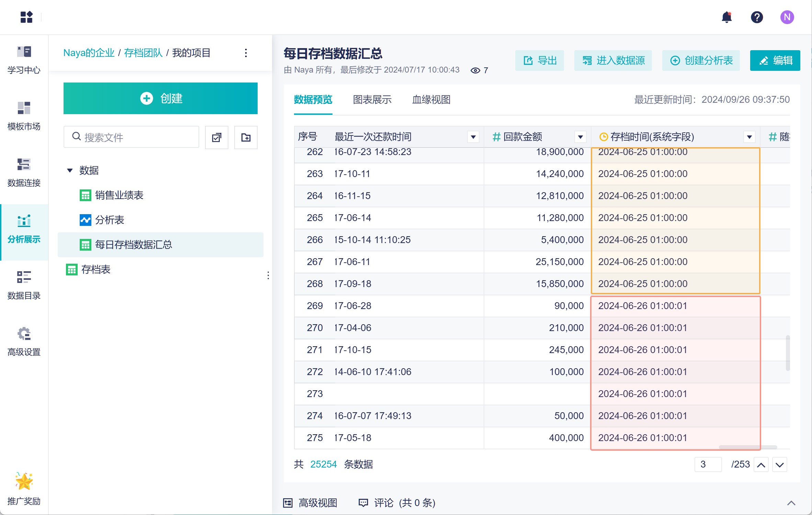The image size is (812, 515).
Task: Click the new folder icon button
Action: 246,138
